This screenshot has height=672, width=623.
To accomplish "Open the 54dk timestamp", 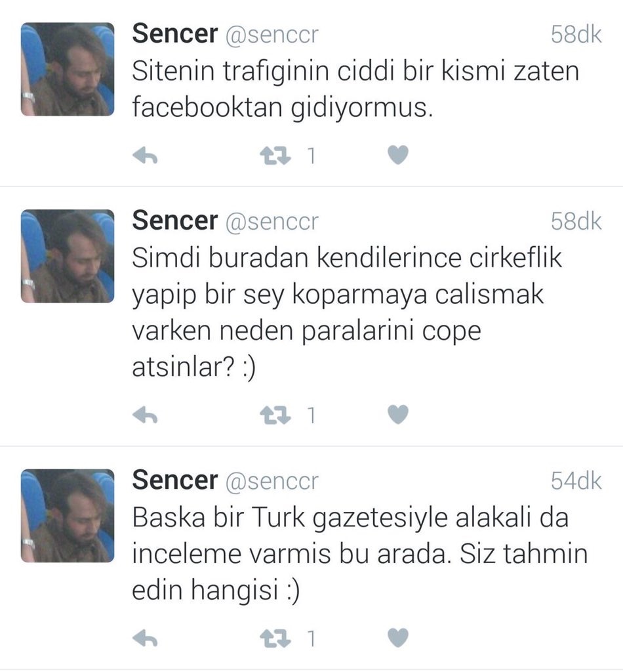I will (576, 481).
